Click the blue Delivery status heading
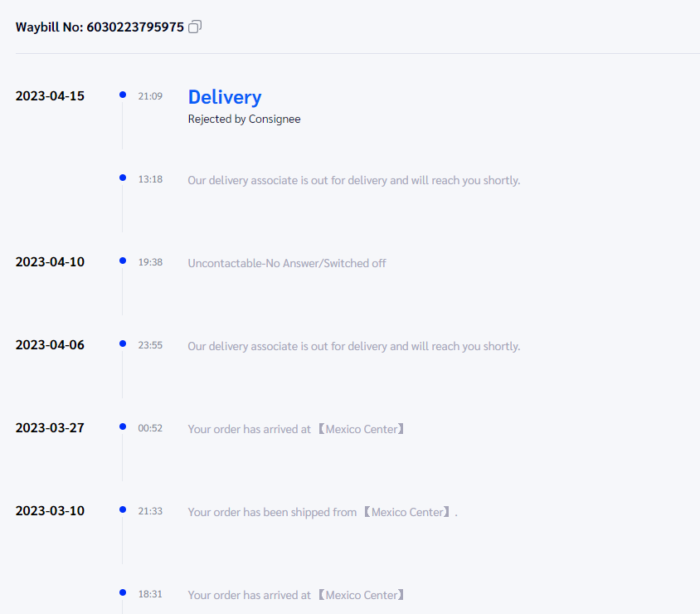Viewport: 700px width, 614px height. pos(225,97)
